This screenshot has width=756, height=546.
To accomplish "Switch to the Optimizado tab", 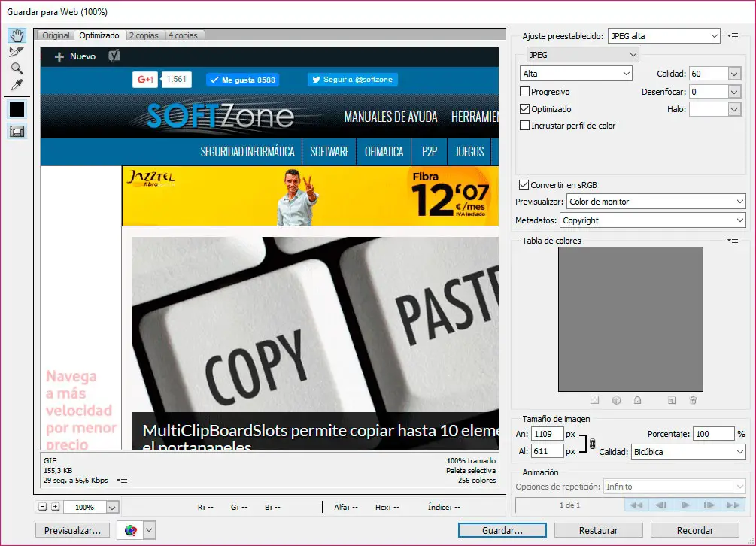I will pyautogui.click(x=99, y=35).
